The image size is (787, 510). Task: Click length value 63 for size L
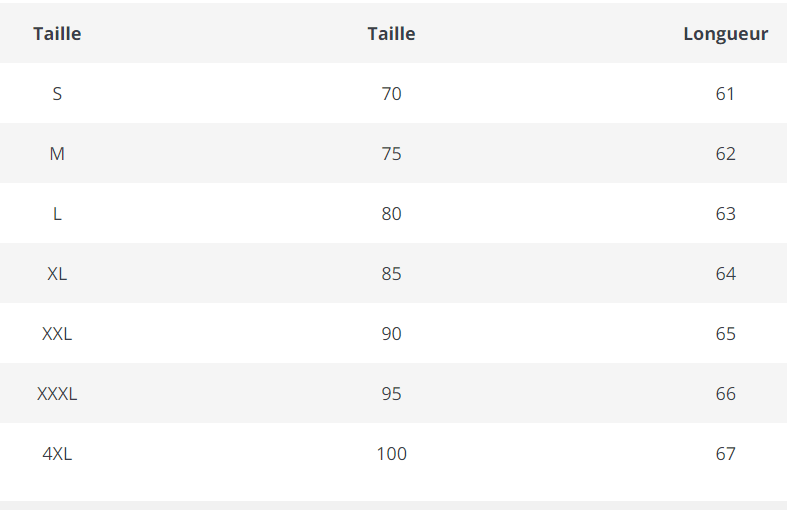tap(725, 214)
